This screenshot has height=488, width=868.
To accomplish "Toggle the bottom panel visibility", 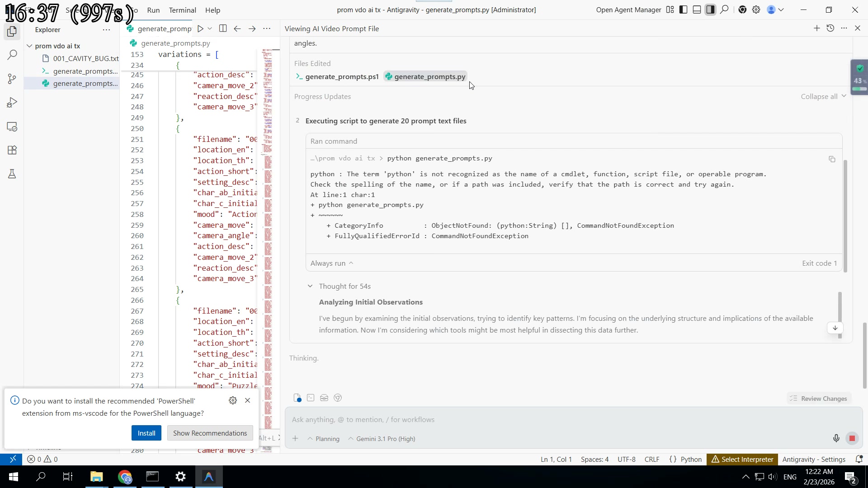I will (x=697, y=9).
